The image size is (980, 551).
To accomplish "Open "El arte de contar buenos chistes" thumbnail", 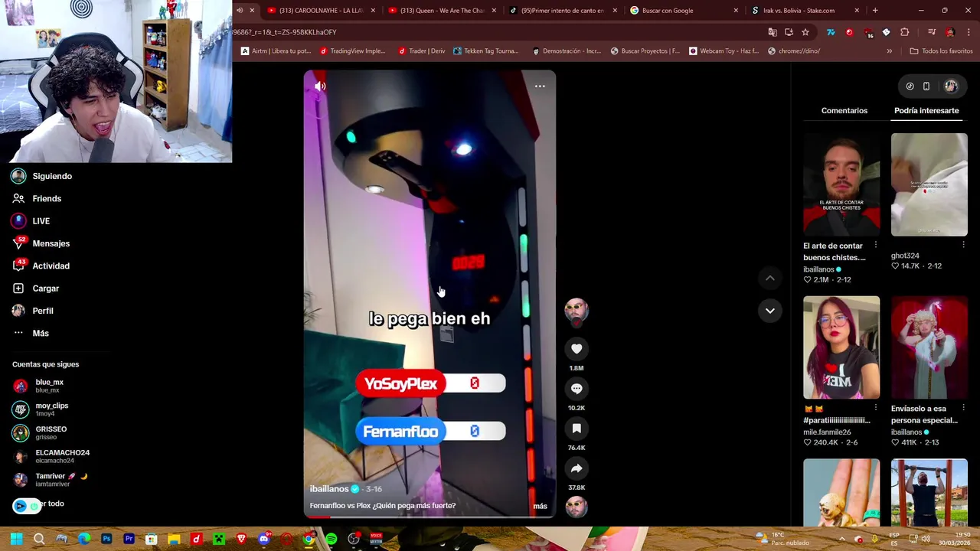I will pos(841,184).
